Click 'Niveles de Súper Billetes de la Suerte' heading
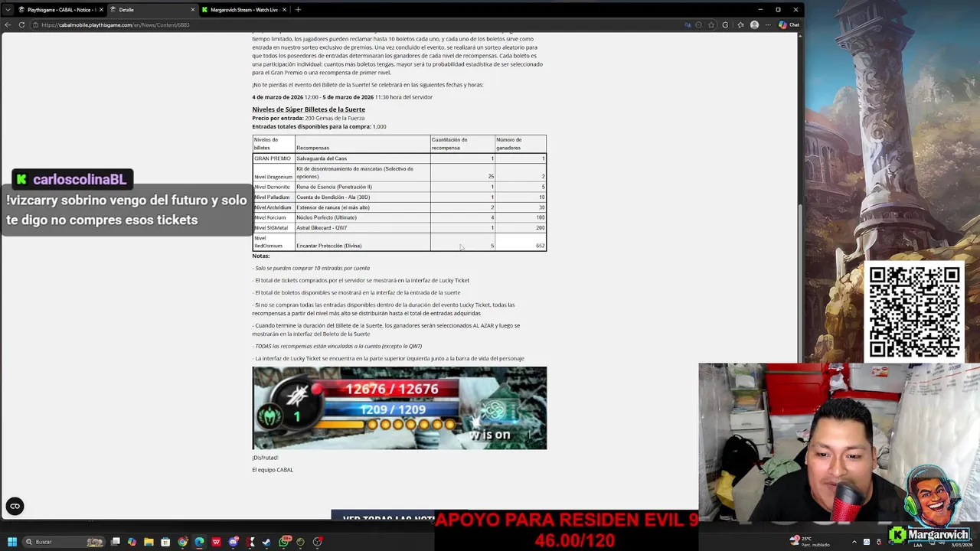Viewport: 980px width, 551px height. pos(309,109)
